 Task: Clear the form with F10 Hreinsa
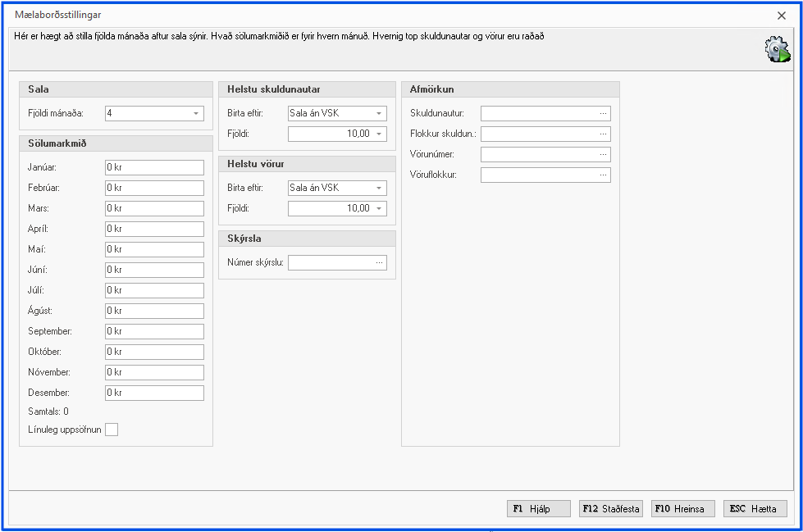(x=683, y=509)
